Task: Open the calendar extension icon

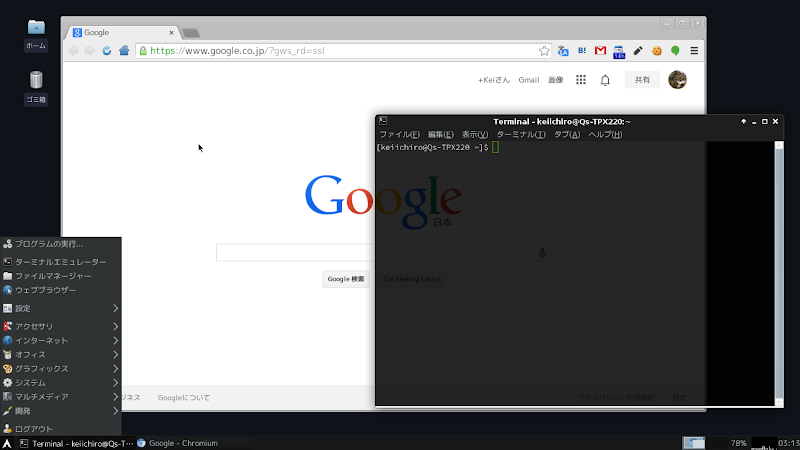Action: coord(619,52)
